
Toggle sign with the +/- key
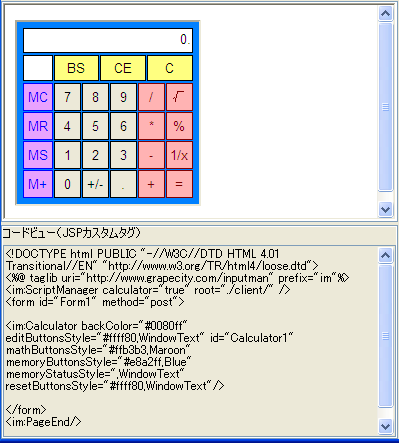point(95,184)
